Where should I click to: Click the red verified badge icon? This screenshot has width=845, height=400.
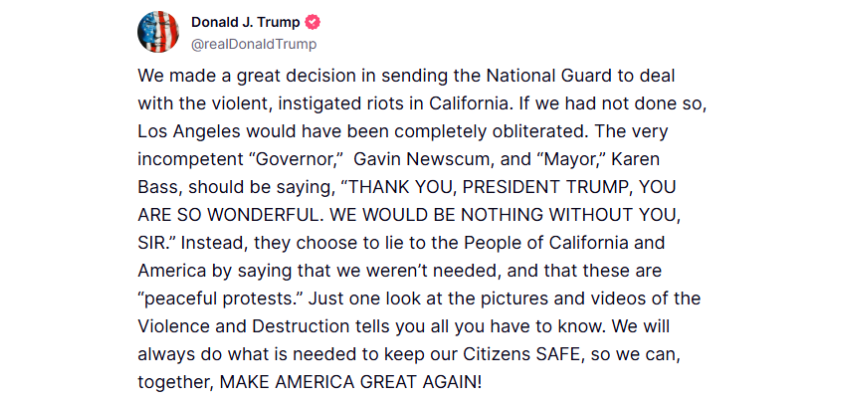312,23
